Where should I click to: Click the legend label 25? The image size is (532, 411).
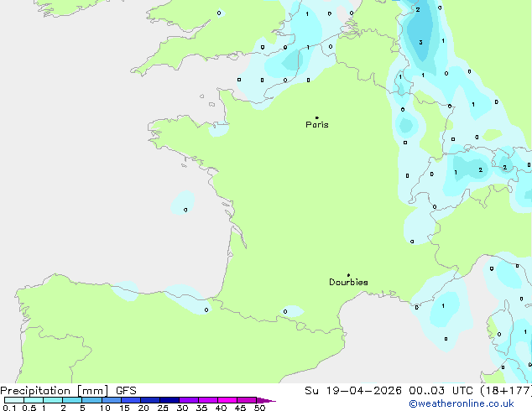pos(163,408)
